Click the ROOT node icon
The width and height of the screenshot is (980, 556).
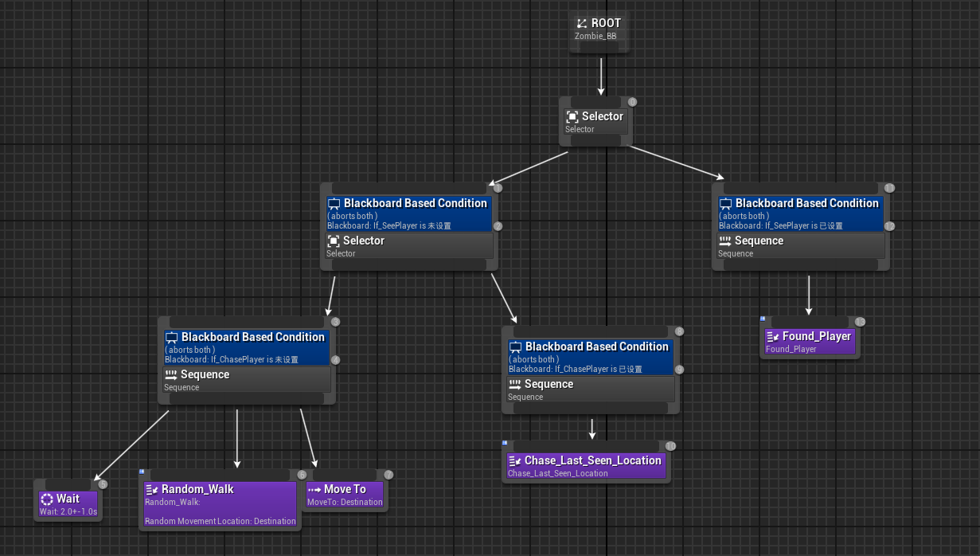(580, 23)
